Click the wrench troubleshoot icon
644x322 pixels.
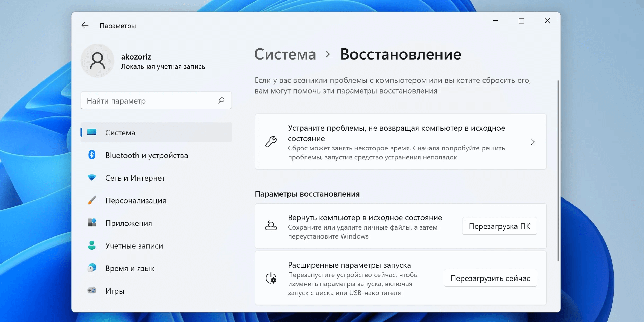click(271, 142)
